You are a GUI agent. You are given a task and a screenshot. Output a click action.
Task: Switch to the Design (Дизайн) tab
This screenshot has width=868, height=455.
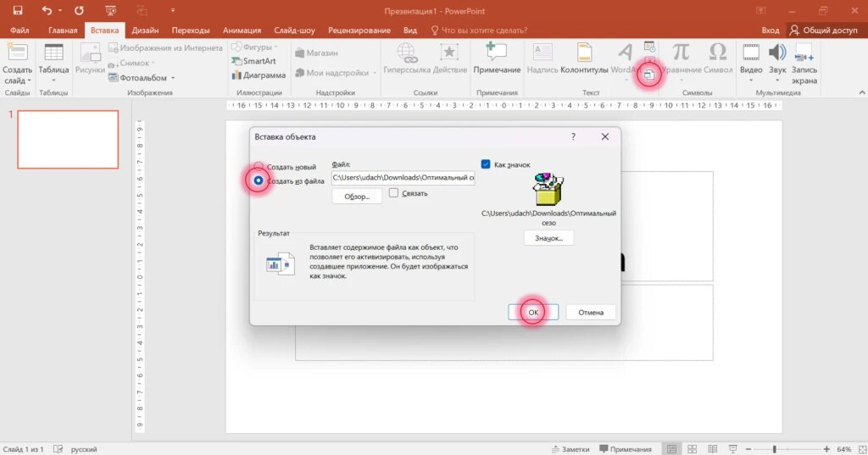(x=145, y=30)
